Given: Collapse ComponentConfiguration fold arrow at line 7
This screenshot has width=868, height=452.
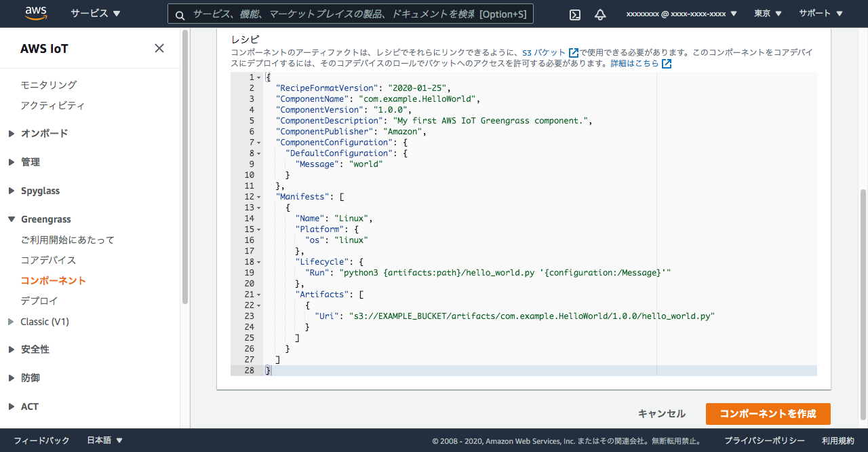Looking at the screenshot, I should point(258,143).
